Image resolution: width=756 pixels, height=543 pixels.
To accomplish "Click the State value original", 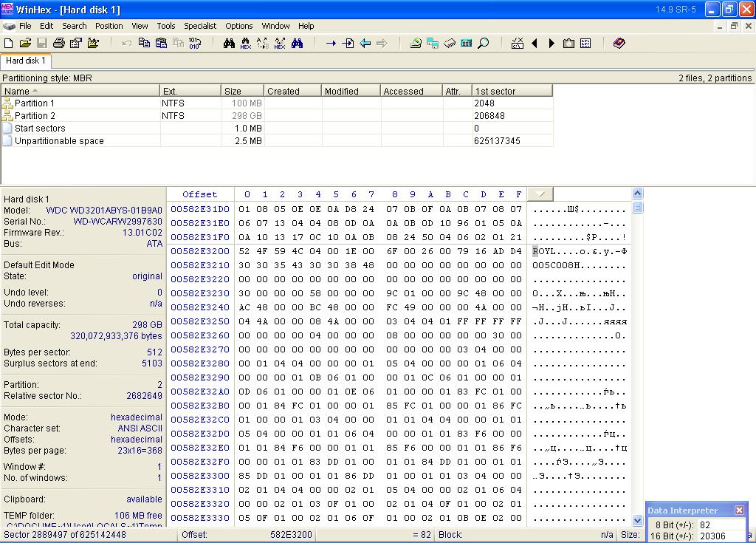I will point(147,276).
